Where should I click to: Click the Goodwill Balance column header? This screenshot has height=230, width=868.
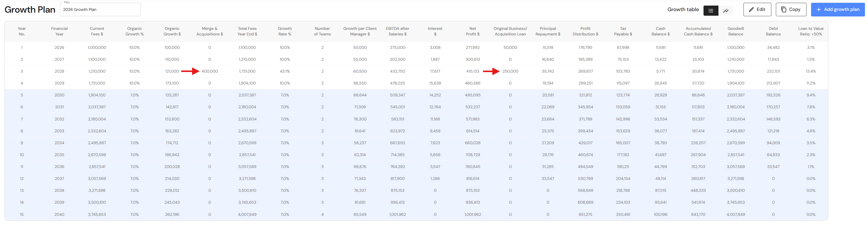click(x=736, y=31)
